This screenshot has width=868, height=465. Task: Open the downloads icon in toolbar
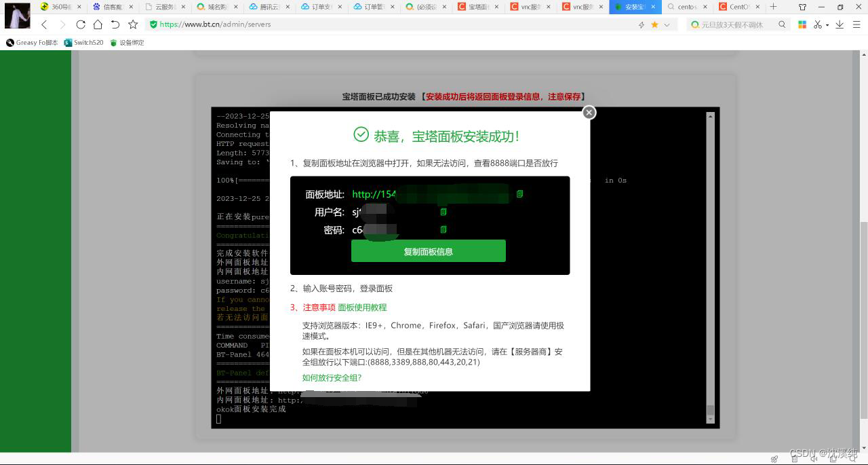pyautogui.click(x=840, y=24)
